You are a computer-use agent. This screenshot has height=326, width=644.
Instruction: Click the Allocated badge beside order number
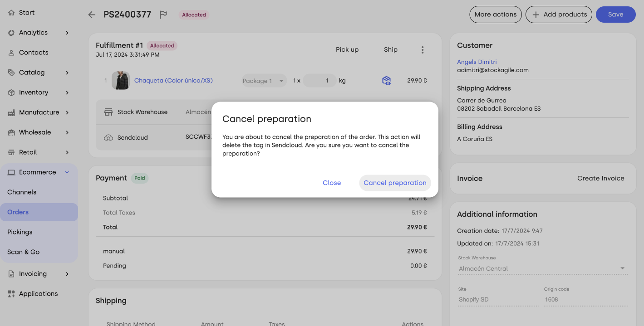[194, 15]
